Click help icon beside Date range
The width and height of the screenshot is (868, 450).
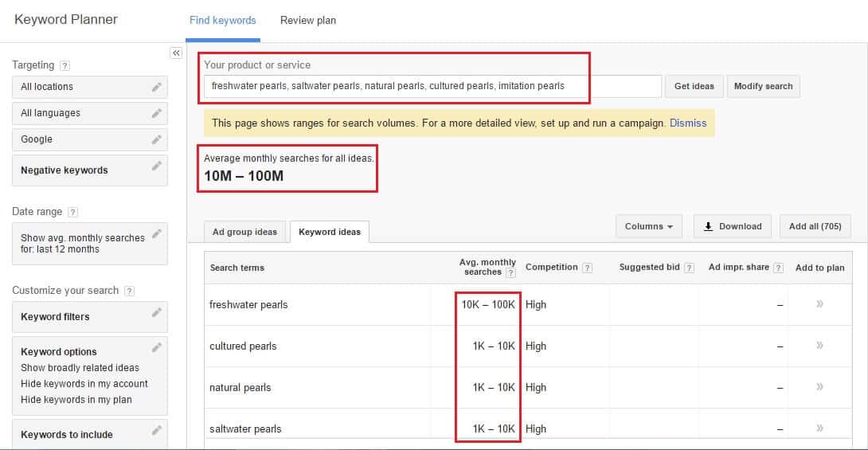point(72,212)
